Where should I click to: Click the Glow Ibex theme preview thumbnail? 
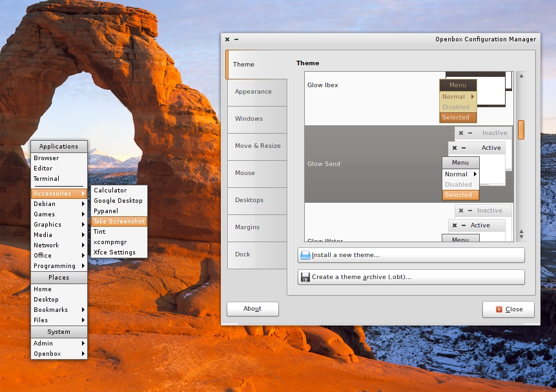click(476, 98)
